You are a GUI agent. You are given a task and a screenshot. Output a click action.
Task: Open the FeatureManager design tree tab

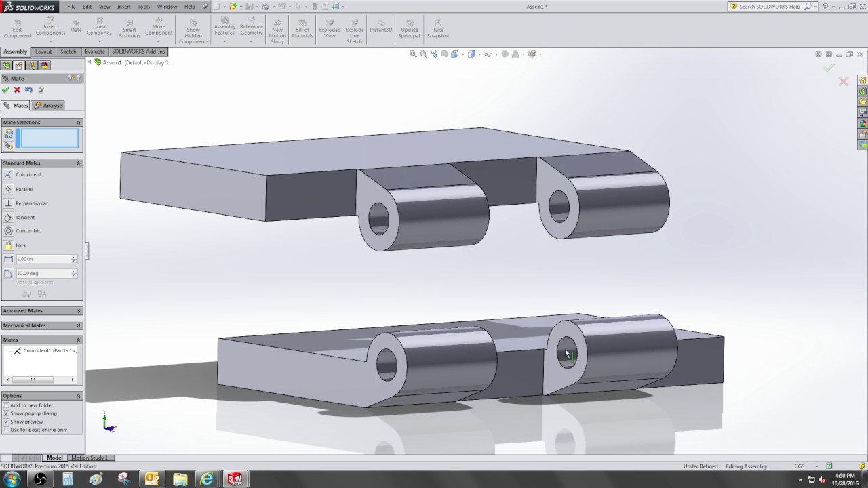tap(7, 66)
